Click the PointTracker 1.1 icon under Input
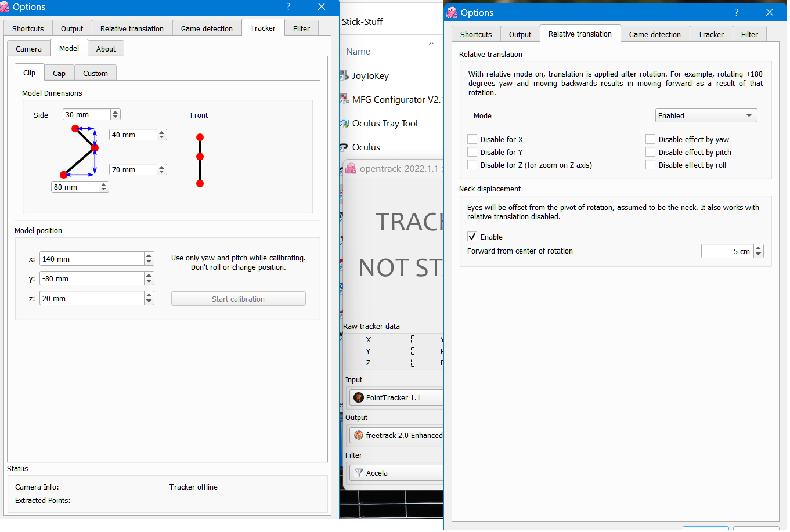Viewport: 790px width, 532px height. [359, 397]
